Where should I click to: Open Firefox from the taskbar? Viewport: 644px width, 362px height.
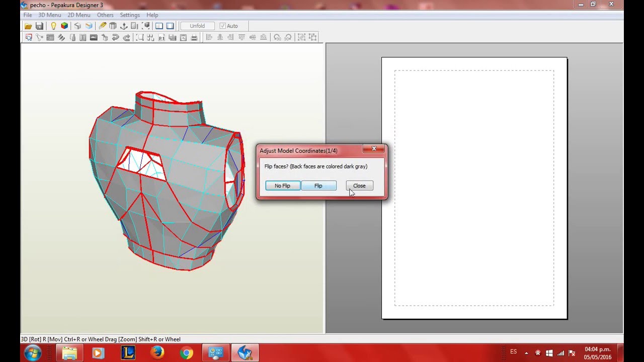coord(157,353)
